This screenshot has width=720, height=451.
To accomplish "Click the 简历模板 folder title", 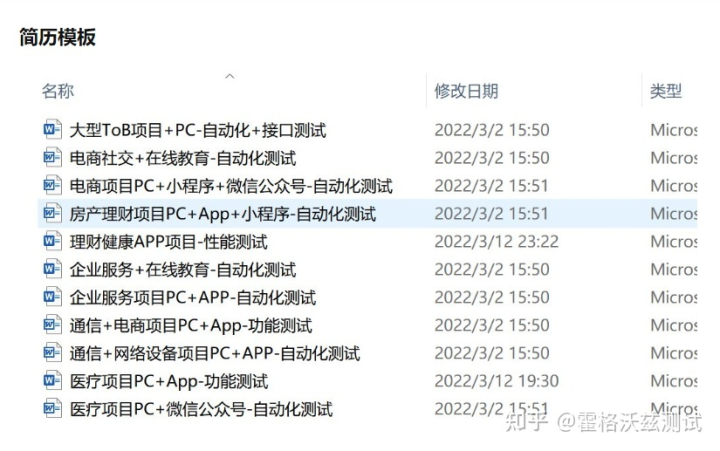I will 58,37.
